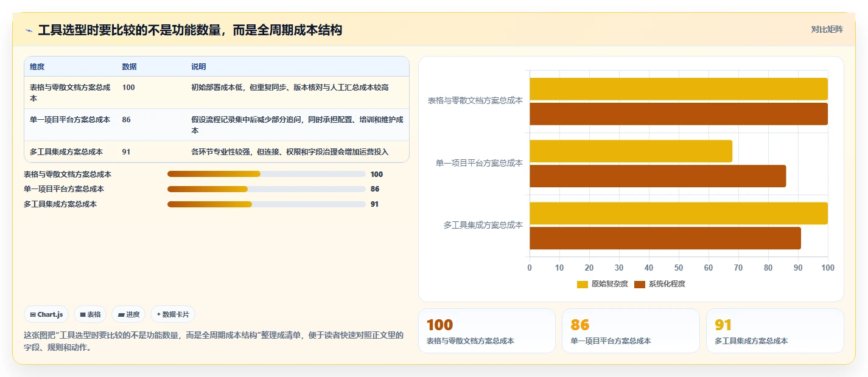Click the x-axis tick 0

point(530,268)
